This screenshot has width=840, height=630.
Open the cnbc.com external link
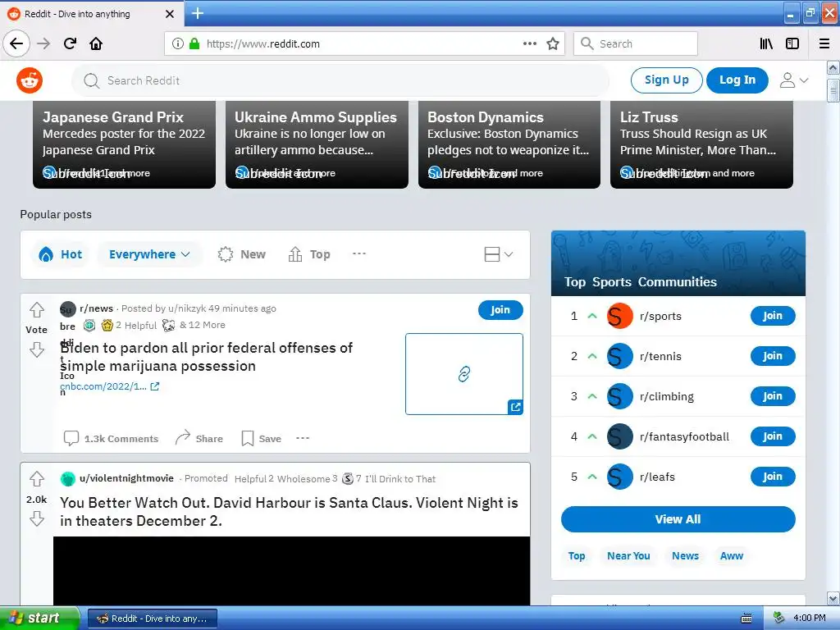click(x=109, y=386)
